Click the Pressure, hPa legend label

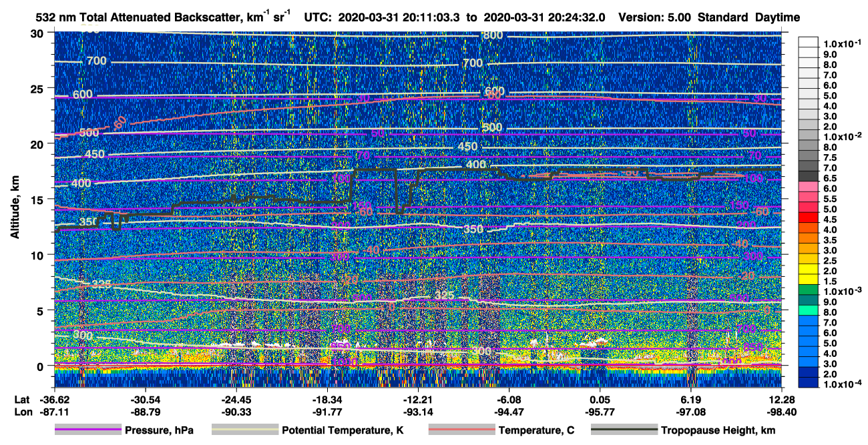159,431
